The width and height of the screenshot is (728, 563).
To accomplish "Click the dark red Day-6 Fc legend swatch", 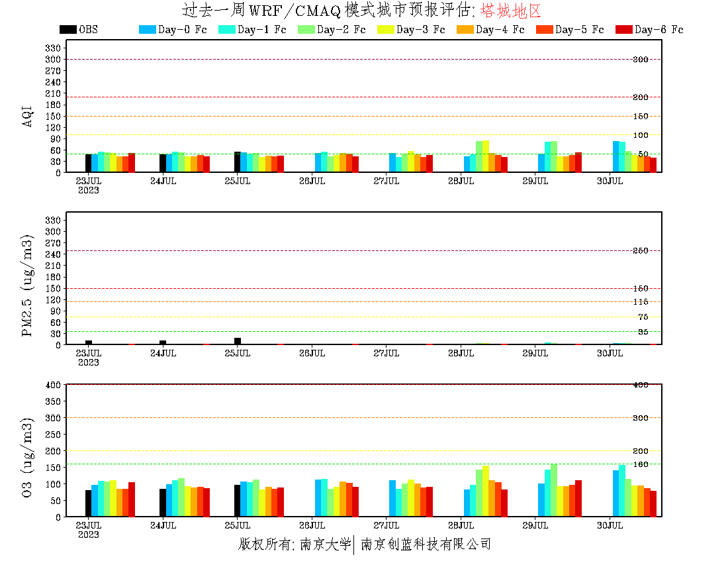I will (x=623, y=30).
